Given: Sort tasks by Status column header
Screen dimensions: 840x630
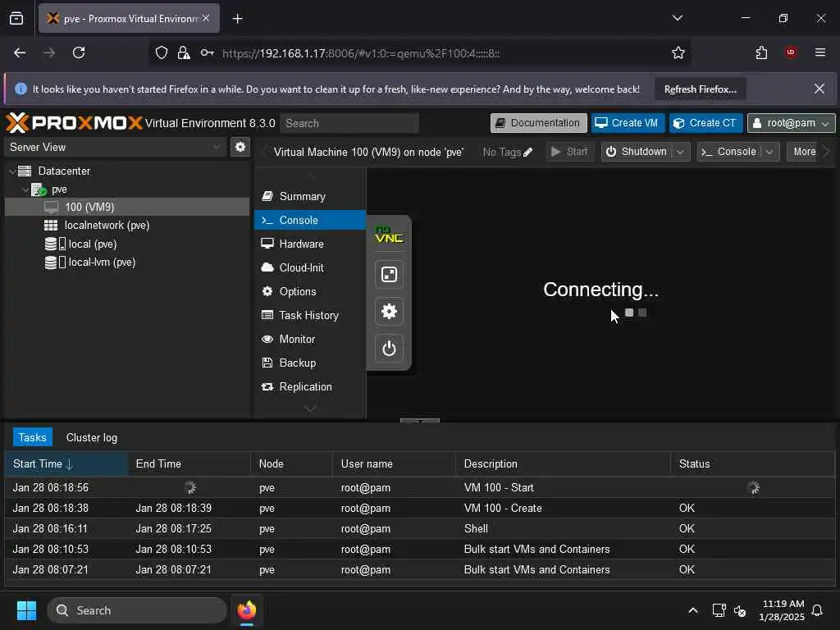Looking at the screenshot, I should 752,464.
